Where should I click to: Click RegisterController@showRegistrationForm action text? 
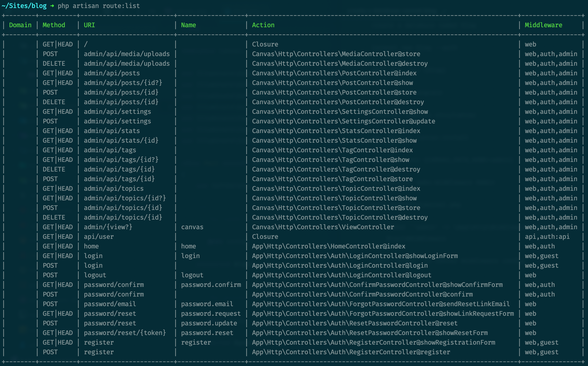[x=374, y=342]
